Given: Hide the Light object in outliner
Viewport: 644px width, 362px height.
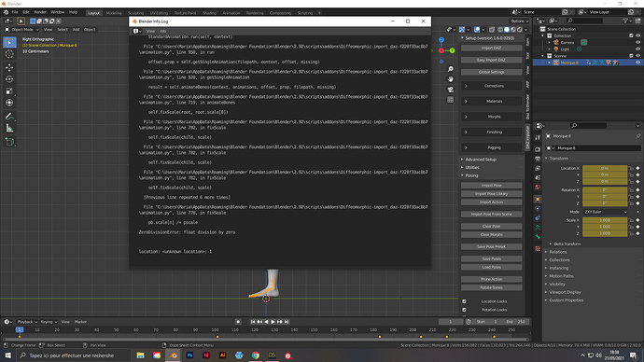Looking at the screenshot, I should (x=637, y=49).
